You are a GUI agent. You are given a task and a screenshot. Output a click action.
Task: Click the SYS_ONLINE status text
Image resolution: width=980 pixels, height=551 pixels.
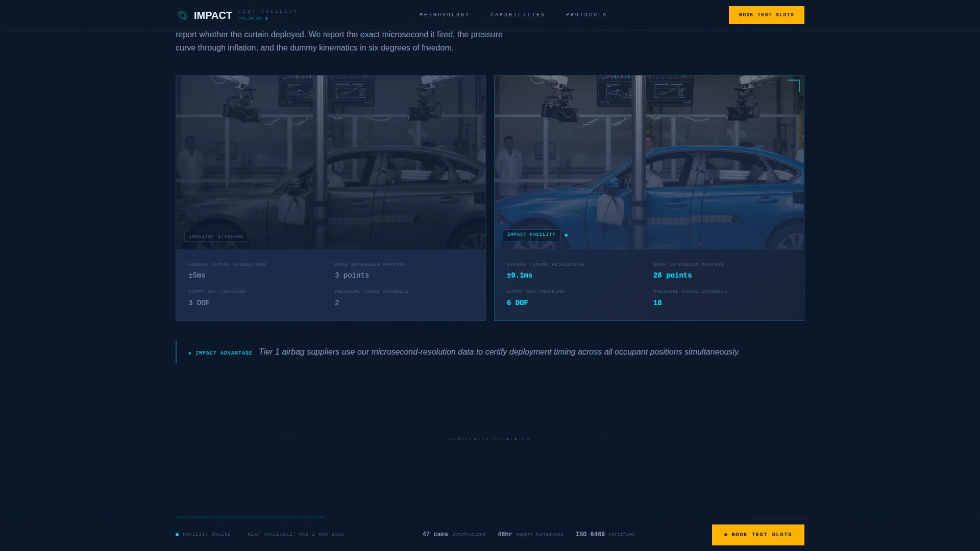pos(253,18)
